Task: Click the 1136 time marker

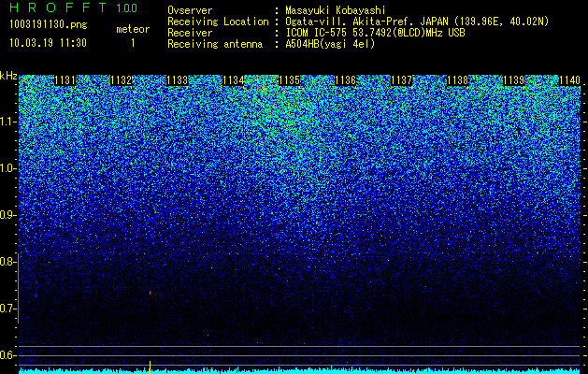Action: click(345, 80)
